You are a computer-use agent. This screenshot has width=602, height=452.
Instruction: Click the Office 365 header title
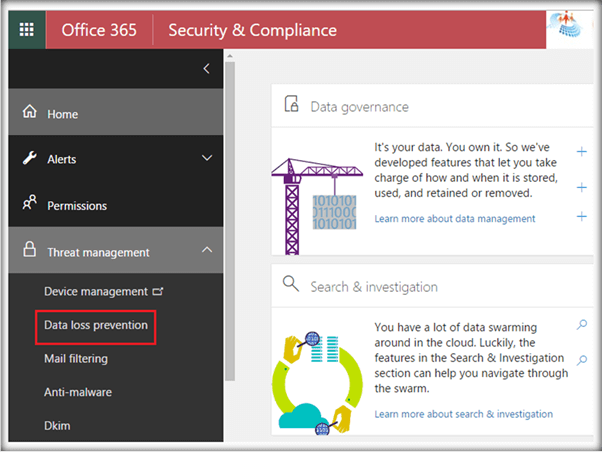pos(97,29)
